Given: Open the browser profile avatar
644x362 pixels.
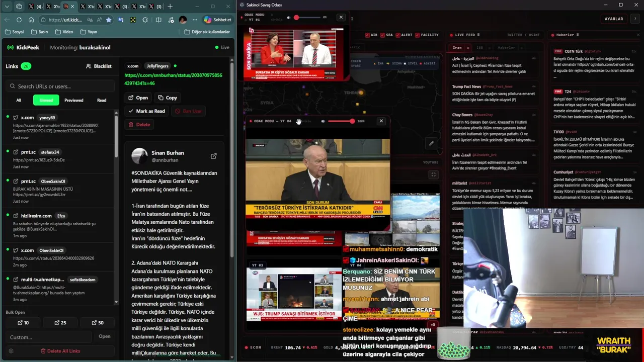Looking at the screenshot, I should click(x=183, y=20).
